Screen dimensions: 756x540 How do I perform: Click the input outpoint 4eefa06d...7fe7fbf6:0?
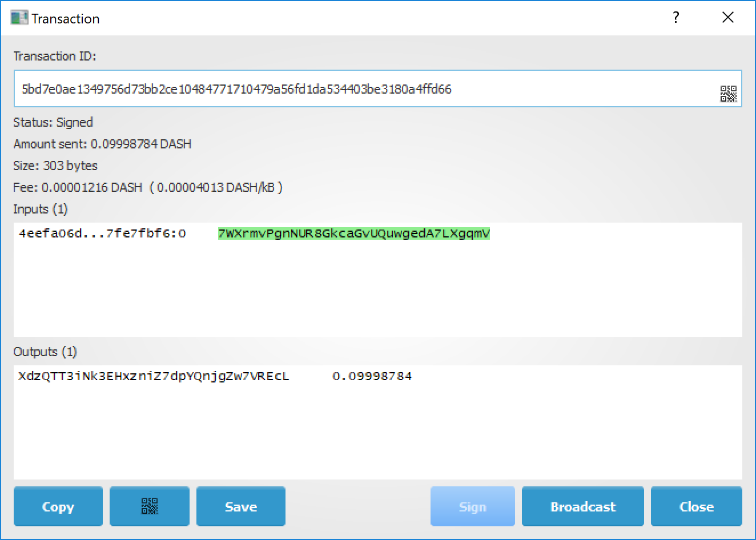click(102, 233)
